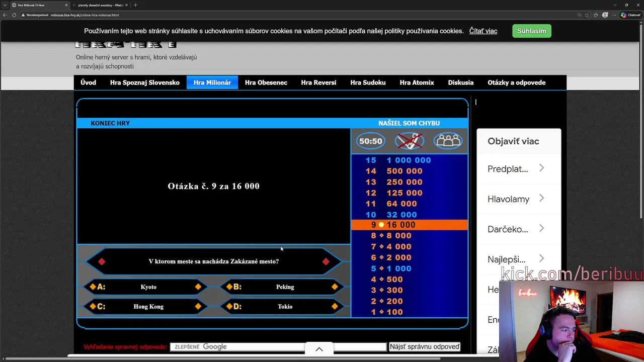Accept cookies with Súhlasím button
The image size is (644, 362).
pyautogui.click(x=532, y=31)
